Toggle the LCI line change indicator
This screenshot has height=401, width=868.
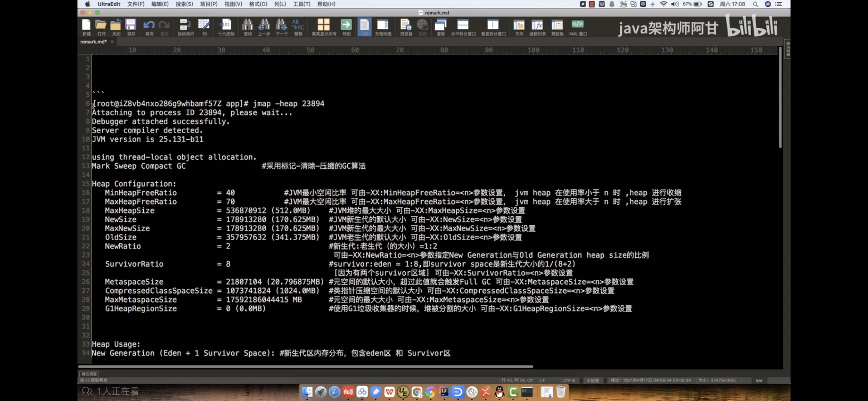364,27
